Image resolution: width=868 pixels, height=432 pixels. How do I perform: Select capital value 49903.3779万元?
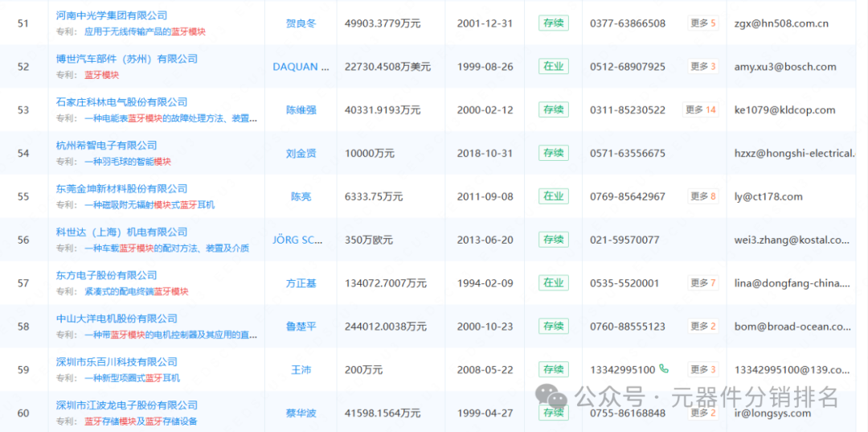[383, 23]
